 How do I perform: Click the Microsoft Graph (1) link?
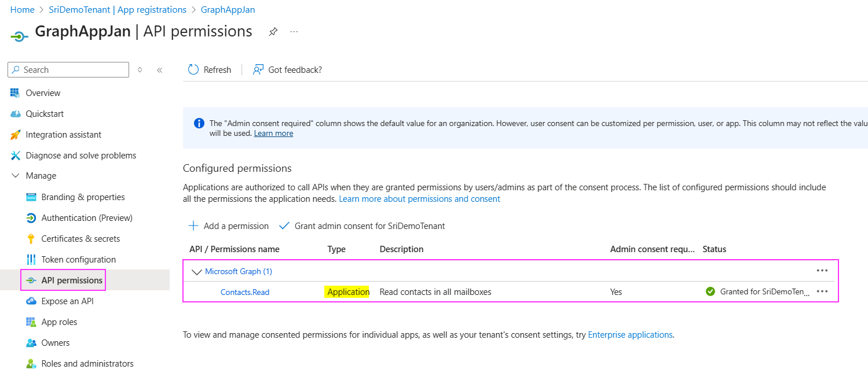[239, 271]
